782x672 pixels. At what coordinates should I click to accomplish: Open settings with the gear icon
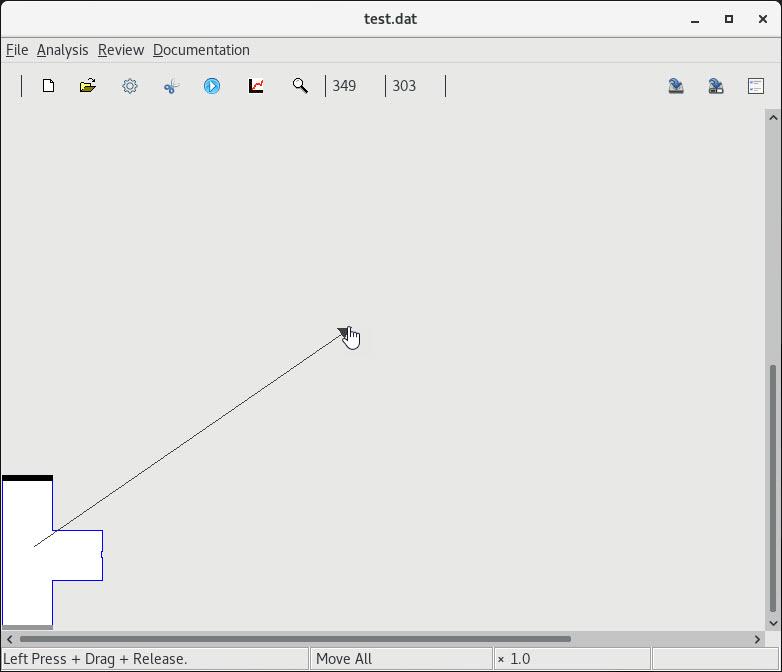pos(130,86)
